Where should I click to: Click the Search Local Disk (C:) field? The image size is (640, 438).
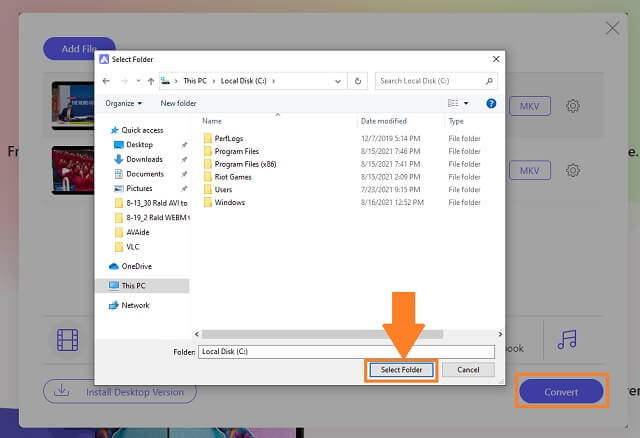[x=436, y=81]
